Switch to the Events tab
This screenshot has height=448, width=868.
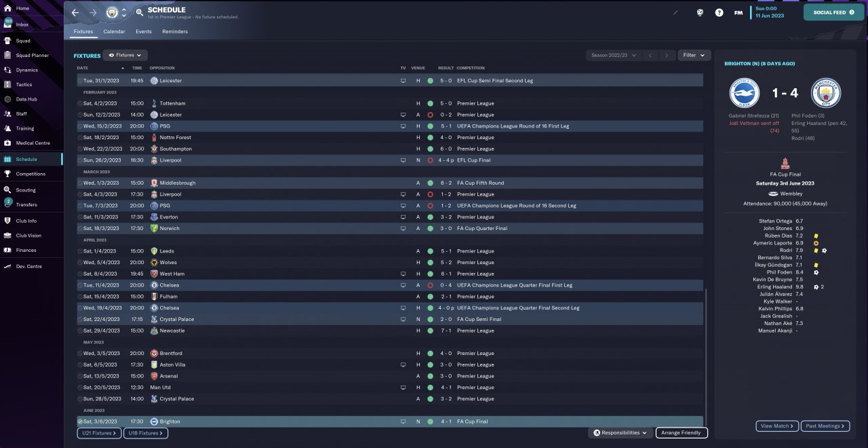pos(144,31)
